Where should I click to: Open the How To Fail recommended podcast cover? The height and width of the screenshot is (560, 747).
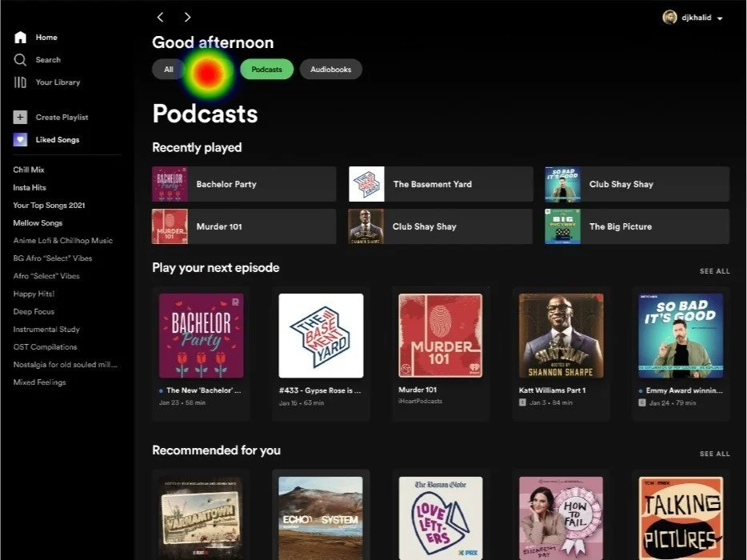tap(561, 518)
